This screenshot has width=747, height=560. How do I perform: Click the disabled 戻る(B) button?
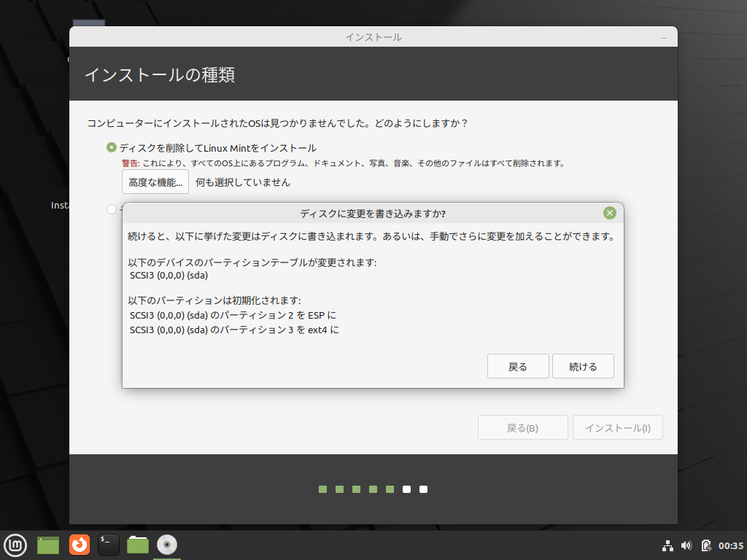tap(522, 427)
